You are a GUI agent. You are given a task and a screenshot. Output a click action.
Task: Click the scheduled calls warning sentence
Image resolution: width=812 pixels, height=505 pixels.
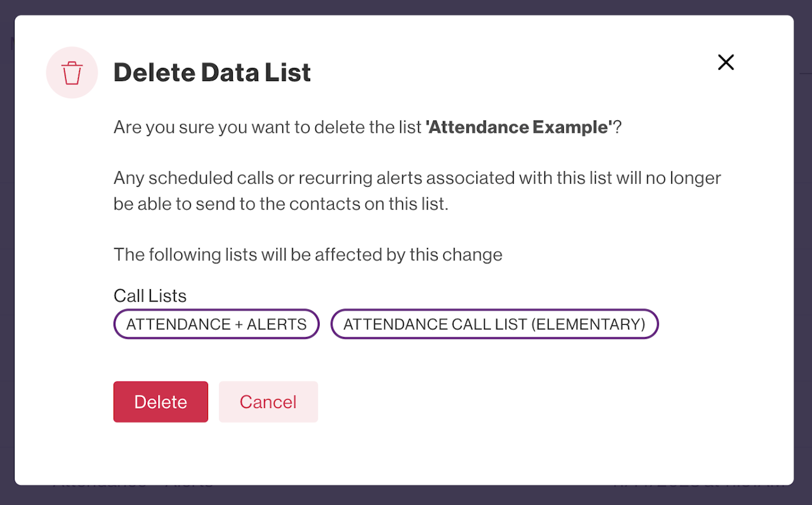click(x=417, y=178)
